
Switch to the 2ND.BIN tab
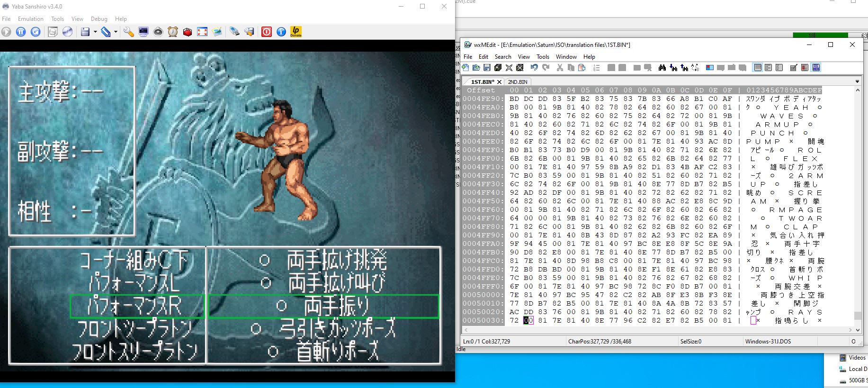coord(518,82)
